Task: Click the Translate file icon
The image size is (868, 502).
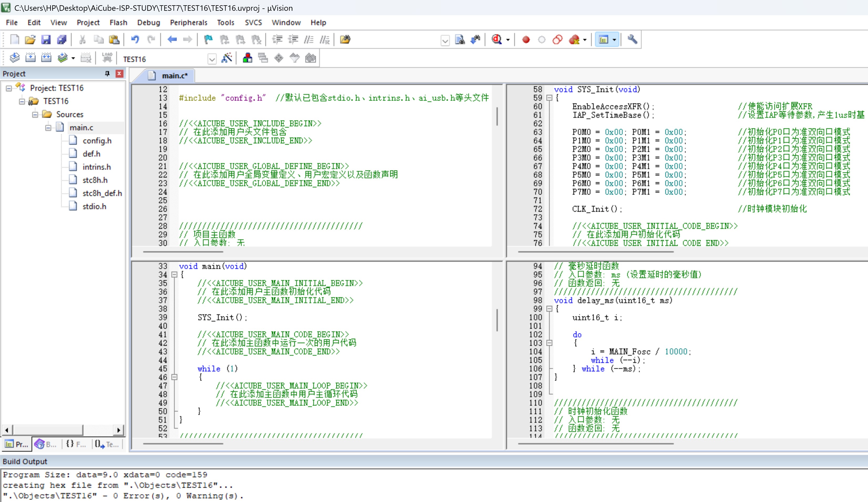Action: pyautogui.click(x=14, y=58)
